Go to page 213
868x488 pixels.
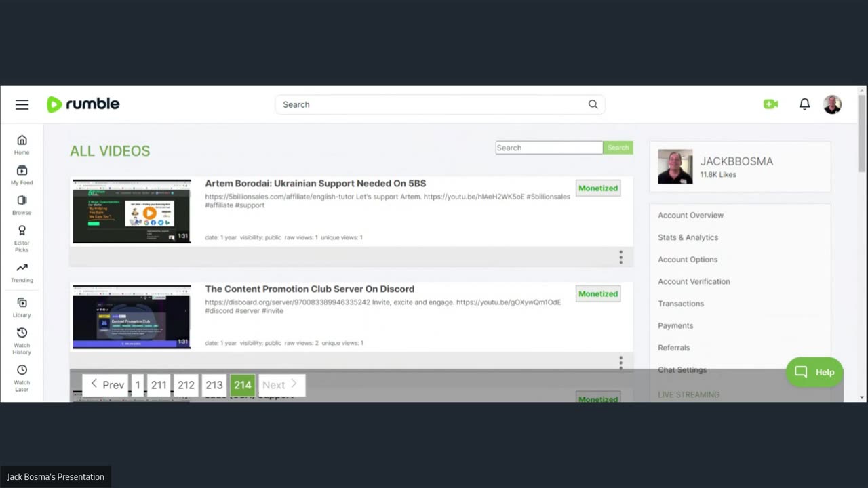[x=214, y=384]
